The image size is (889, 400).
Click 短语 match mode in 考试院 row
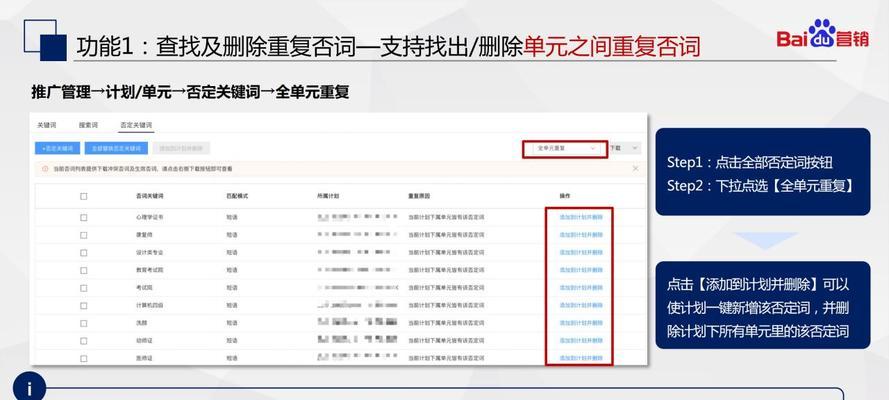pos(231,288)
